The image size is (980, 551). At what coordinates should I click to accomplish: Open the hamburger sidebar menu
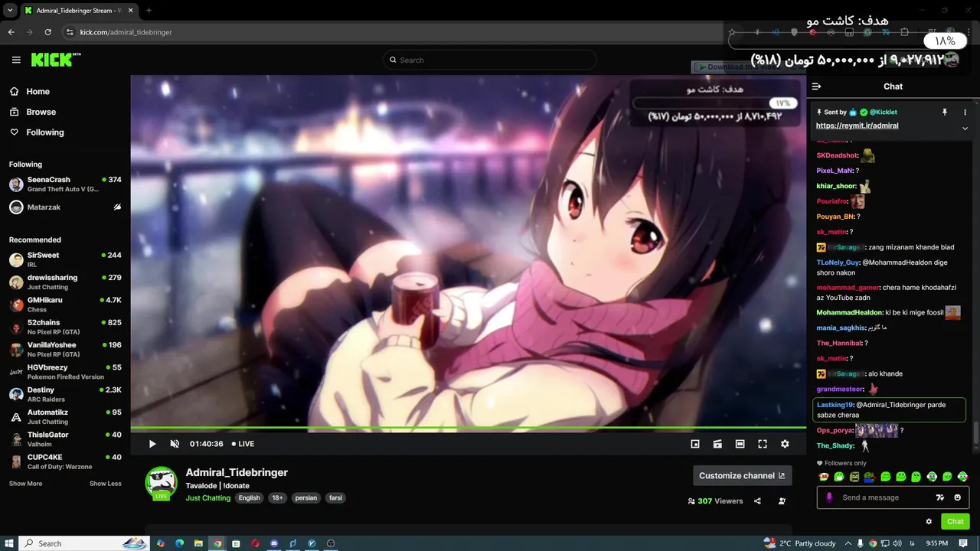[16, 60]
